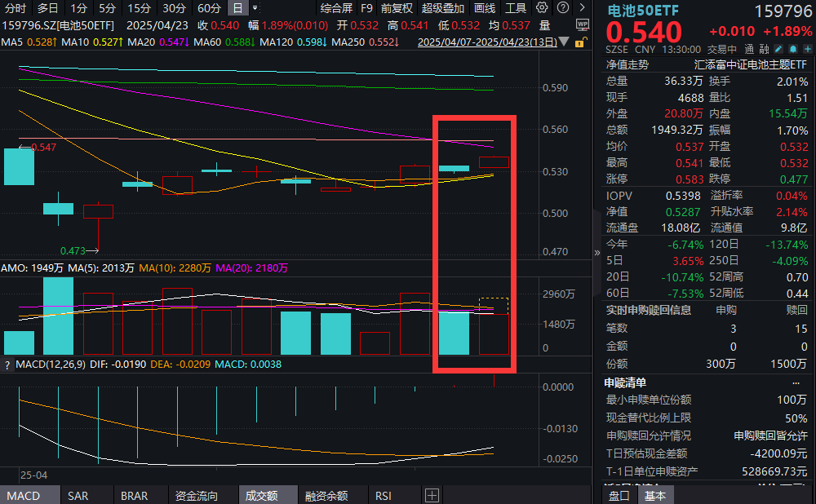Switch to the 基本 tab
Screen dimensions: 816x504
[x=655, y=496]
